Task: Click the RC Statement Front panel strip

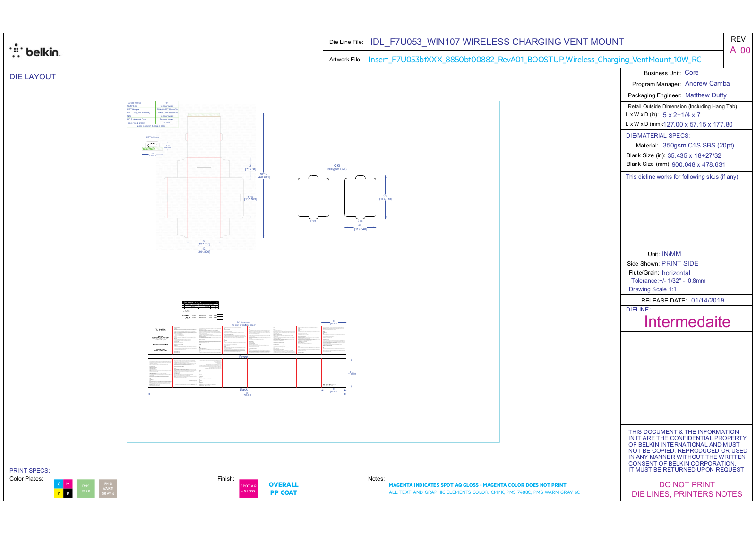Action: [247, 340]
